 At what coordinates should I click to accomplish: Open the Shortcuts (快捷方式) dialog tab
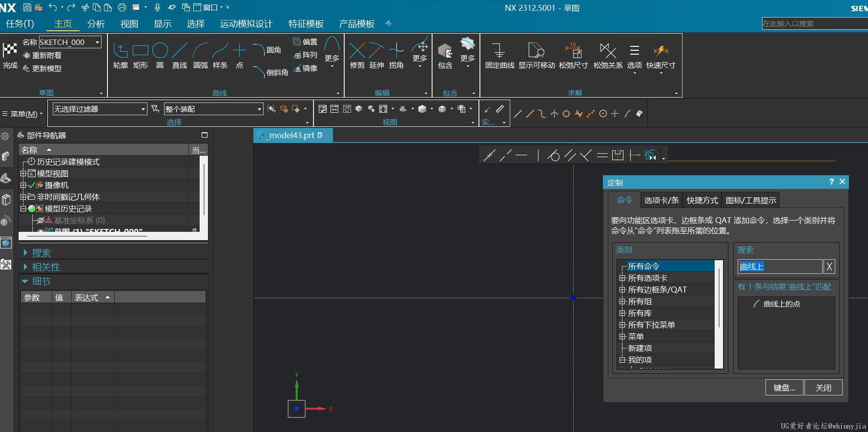(703, 200)
